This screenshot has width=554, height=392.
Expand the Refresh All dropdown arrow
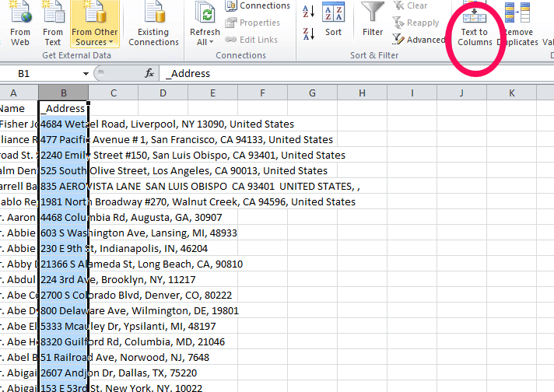click(212, 42)
